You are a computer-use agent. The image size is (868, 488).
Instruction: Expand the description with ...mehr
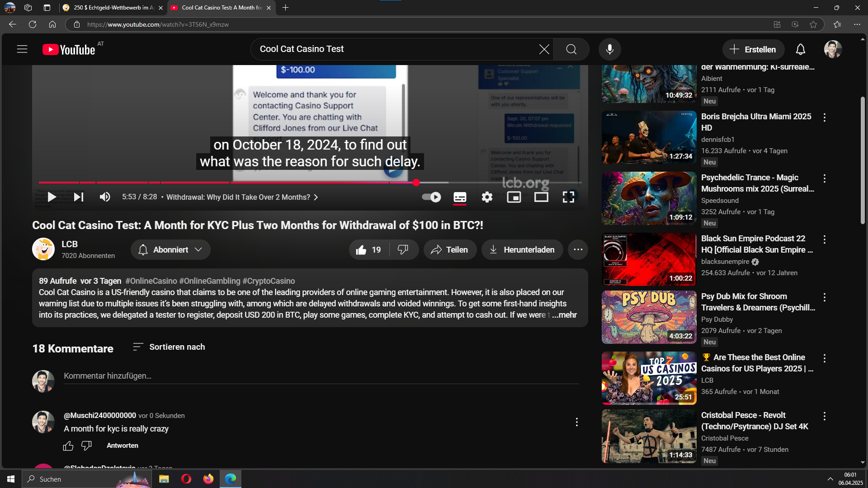click(564, 315)
